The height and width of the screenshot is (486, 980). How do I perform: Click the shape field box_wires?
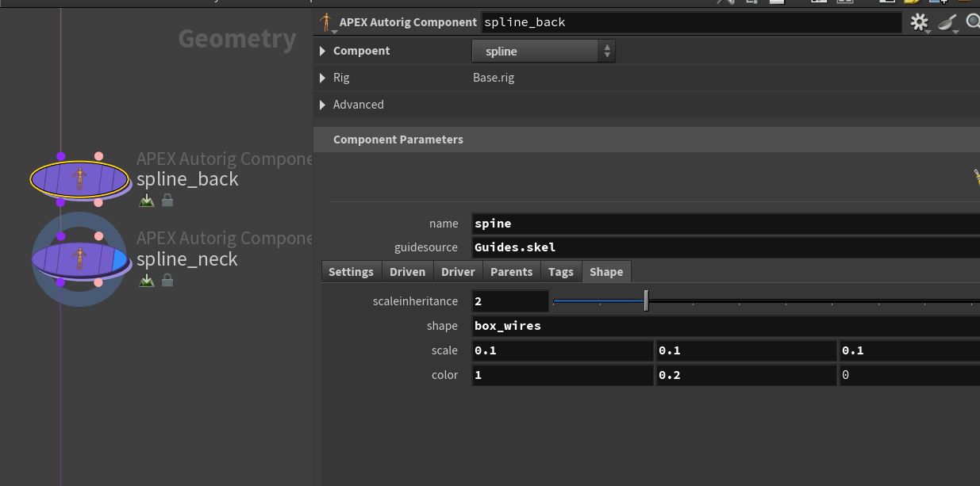(726, 326)
